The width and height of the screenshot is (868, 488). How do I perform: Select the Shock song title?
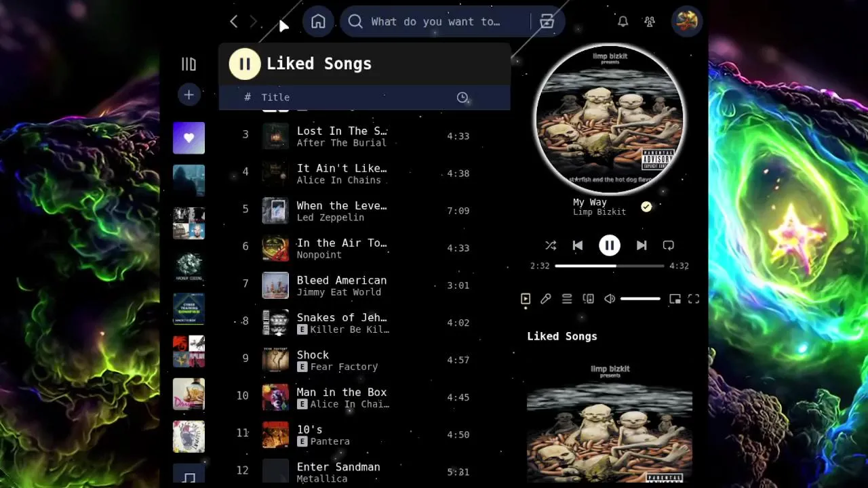click(x=313, y=354)
